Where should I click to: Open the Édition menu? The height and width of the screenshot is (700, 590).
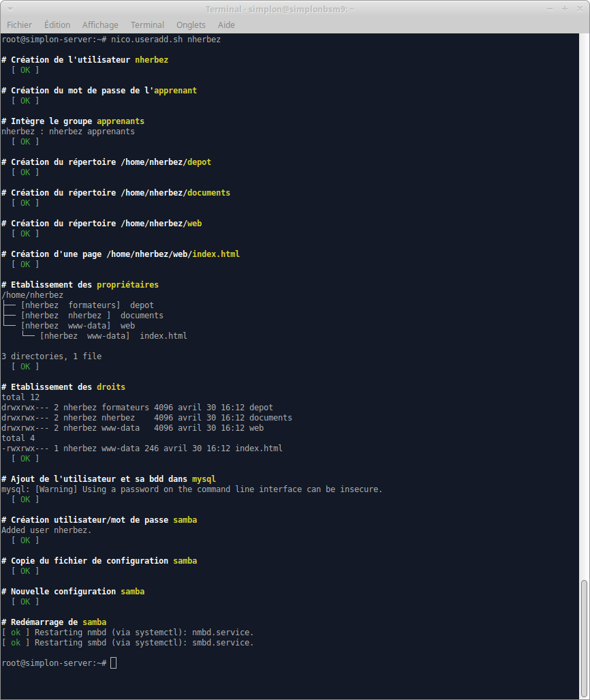57,25
